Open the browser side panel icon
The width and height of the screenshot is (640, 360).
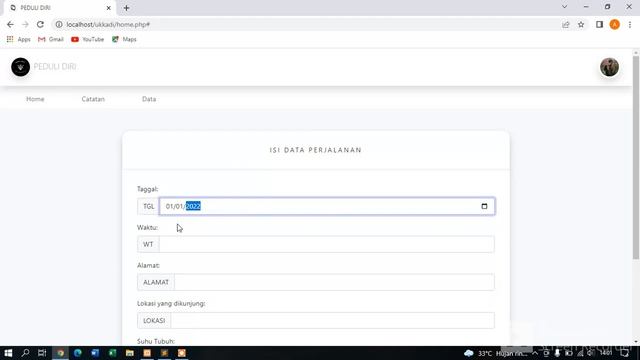coord(599,24)
